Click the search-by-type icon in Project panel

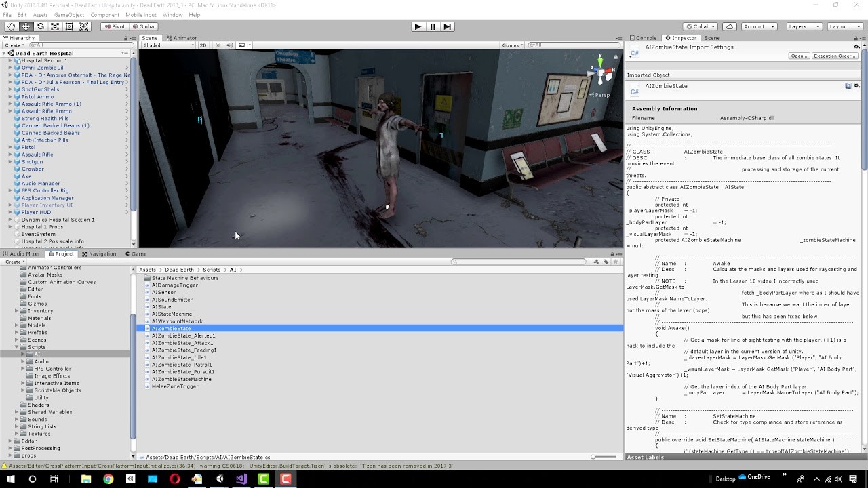596,262
